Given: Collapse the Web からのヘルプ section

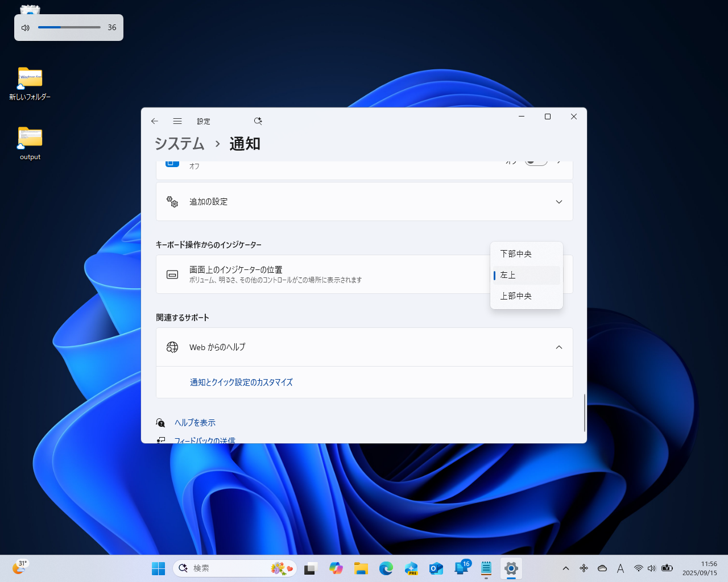Looking at the screenshot, I should 559,347.
